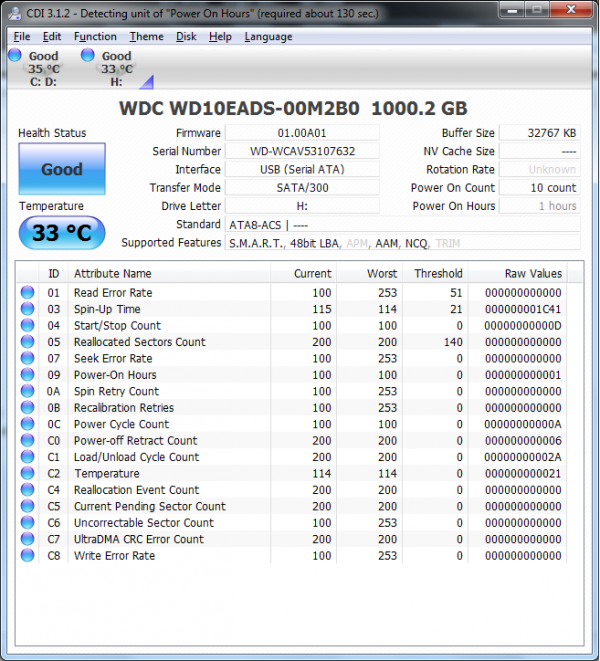This screenshot has height=661, width=600.
Task: Click the Supported Features field
Action: pyautogui.click(x=403, y=243)
